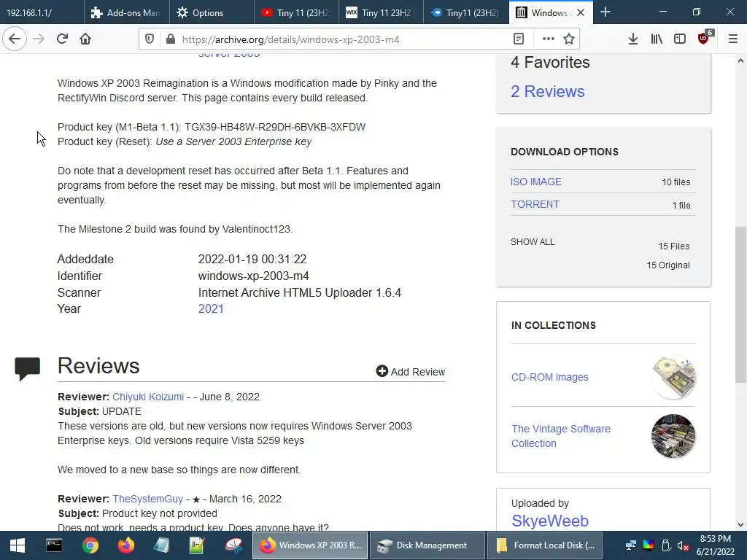This screenshot has width=747, height=560.
Task: Open the muted volume tray icon
Action: tap(684, 545)
